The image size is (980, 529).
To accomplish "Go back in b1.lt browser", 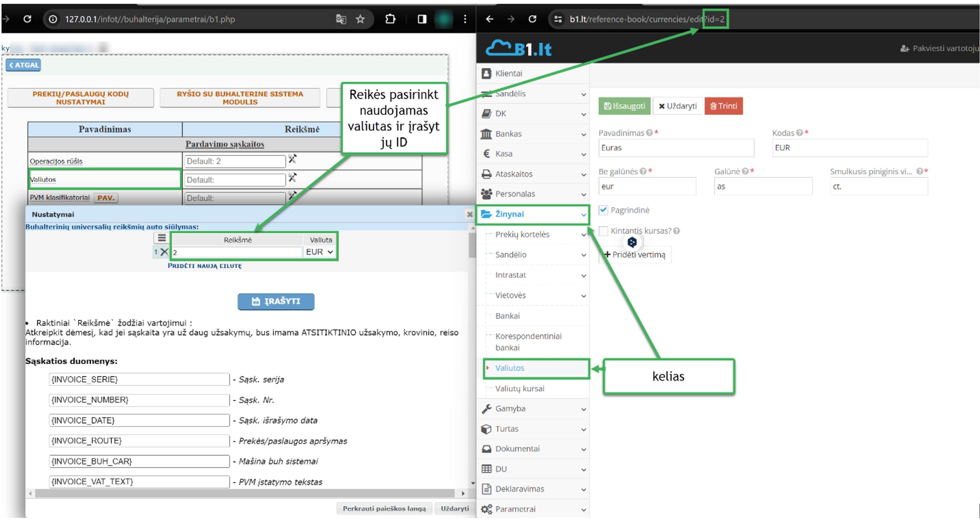I will [x=490, y=19].
